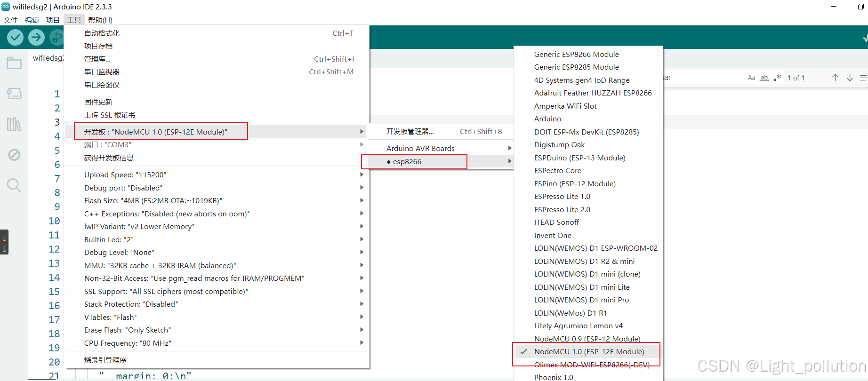Screen dimensions: 868x381
Task: Select Adafruit Feather HUZZAH ESP8266 board
Action: coord(588,93)
